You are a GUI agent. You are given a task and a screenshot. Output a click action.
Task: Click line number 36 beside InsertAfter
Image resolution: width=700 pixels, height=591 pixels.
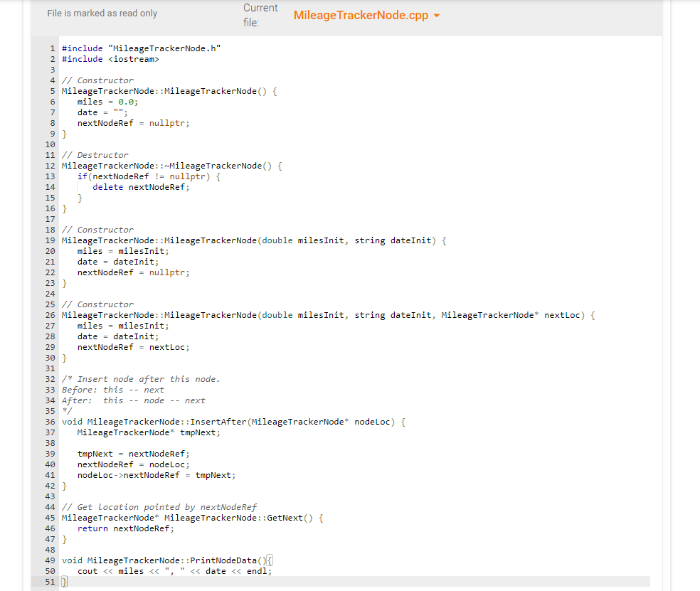coord(50,421)
